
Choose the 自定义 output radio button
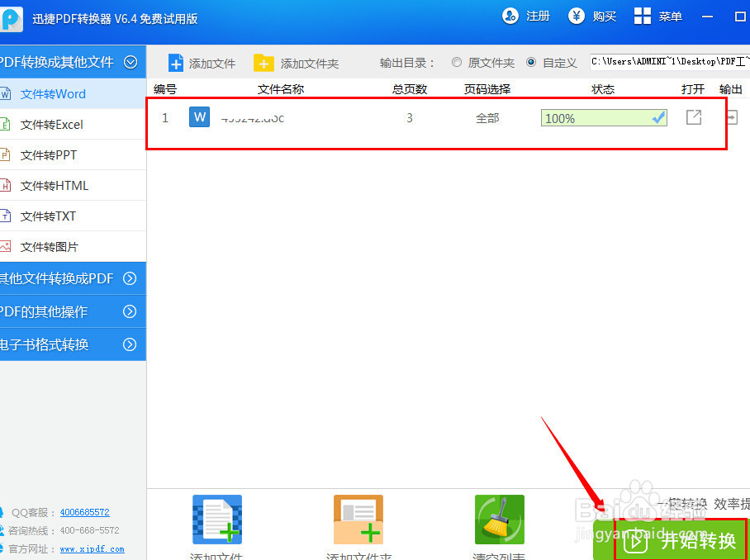531,62
